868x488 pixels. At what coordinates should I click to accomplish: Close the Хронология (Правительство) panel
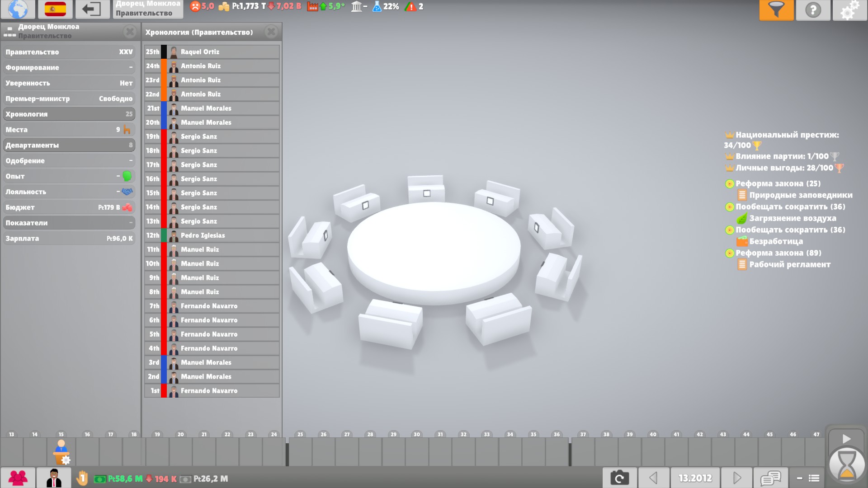[x=271, y=32]
